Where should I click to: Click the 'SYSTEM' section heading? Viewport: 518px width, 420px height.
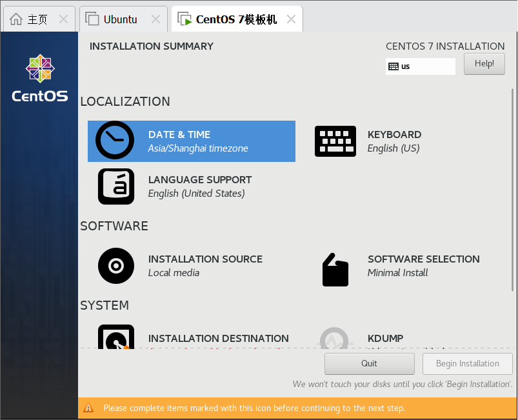coord(105,305)
